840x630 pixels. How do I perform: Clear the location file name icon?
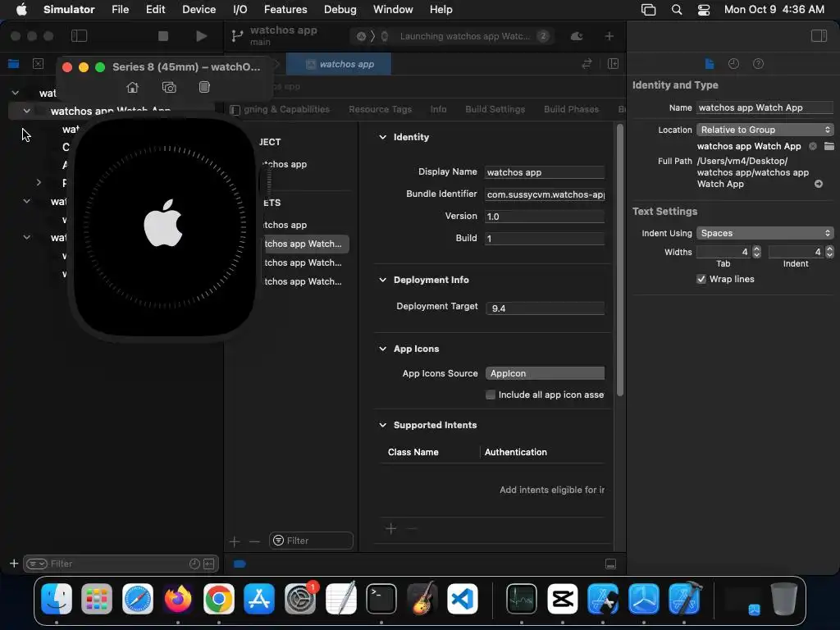pyautogui.click(x=813, y=146)
